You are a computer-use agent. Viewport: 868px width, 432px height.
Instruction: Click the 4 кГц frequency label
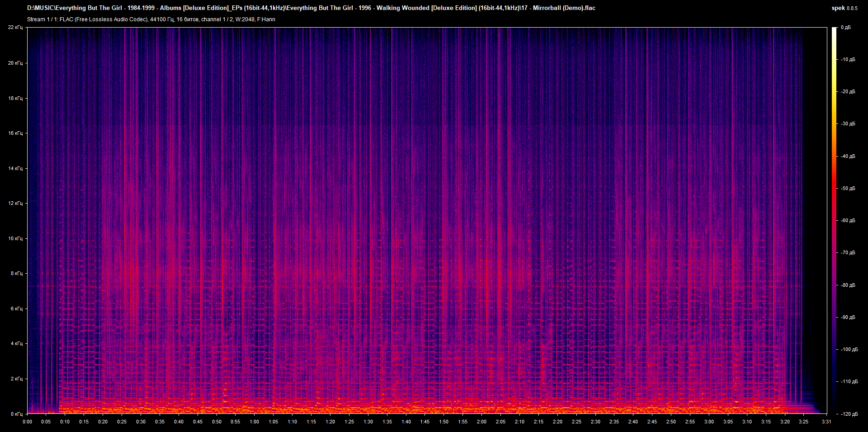[x=17, y=343]
